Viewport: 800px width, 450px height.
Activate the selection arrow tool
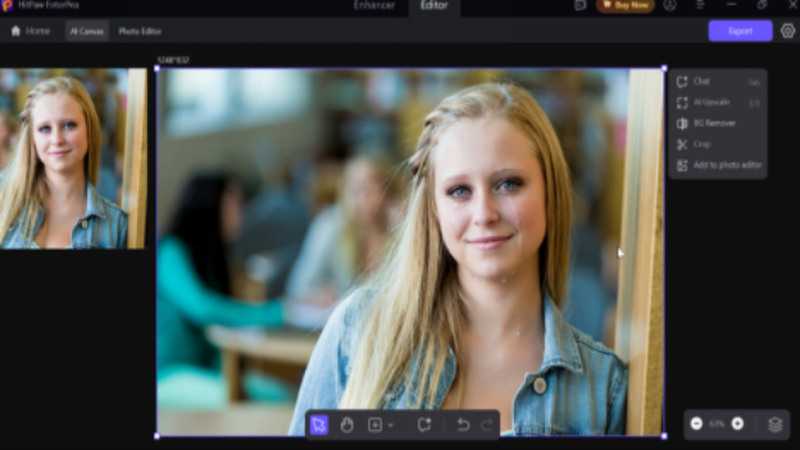point(319,424)
